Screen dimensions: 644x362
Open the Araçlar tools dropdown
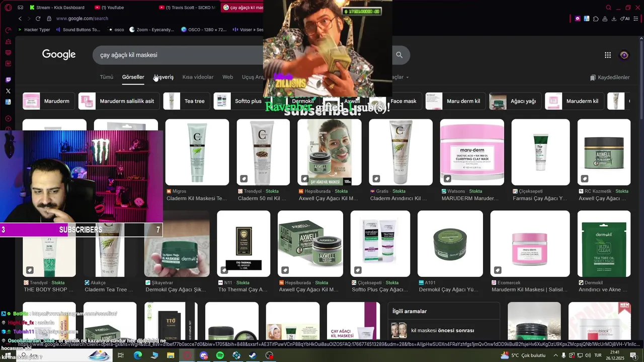coord(400,77)
